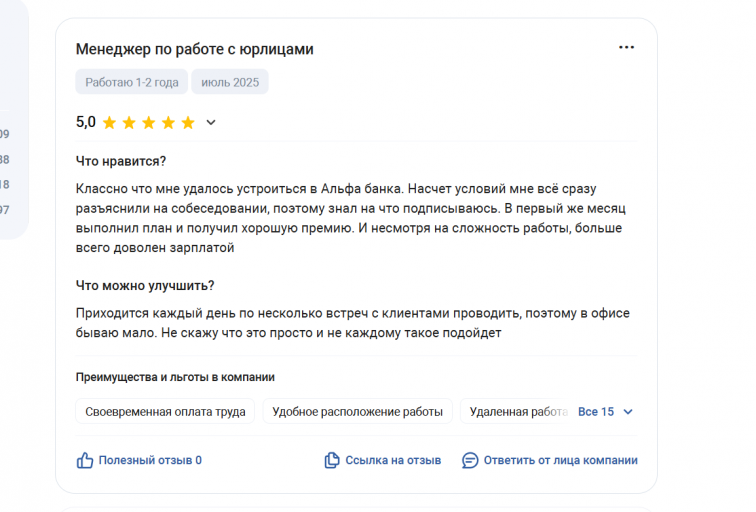This screenshot has width=756, height=512.
Task: Select the 'Своевременная оплата труда' tag
Action: 165,411
